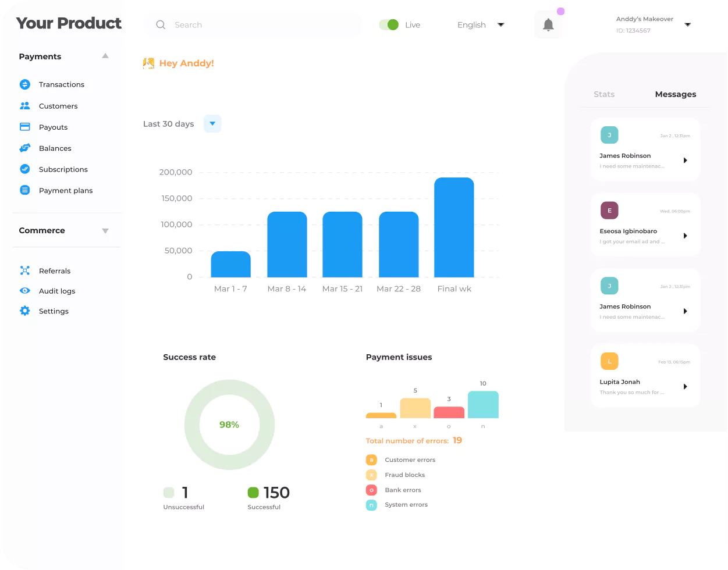Click the Subscriptions checkmark icon
The image size is (728, 570).
(x=24, y=169)
